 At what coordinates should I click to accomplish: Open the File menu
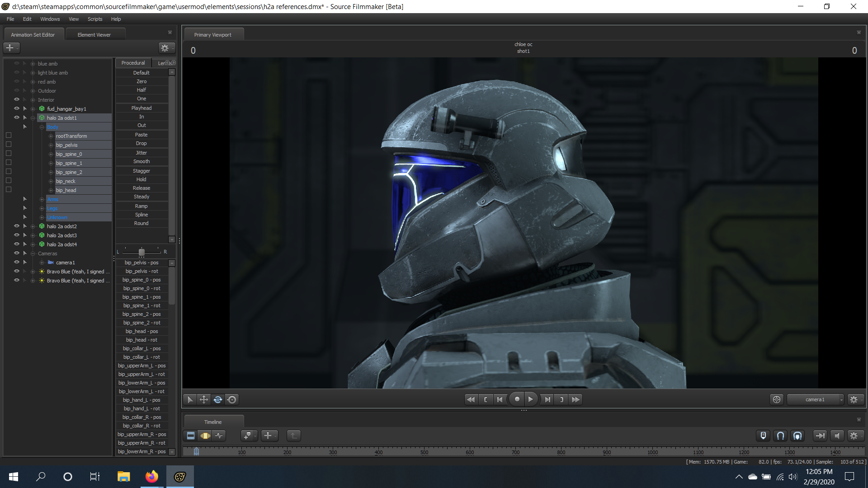coord(10,19)
